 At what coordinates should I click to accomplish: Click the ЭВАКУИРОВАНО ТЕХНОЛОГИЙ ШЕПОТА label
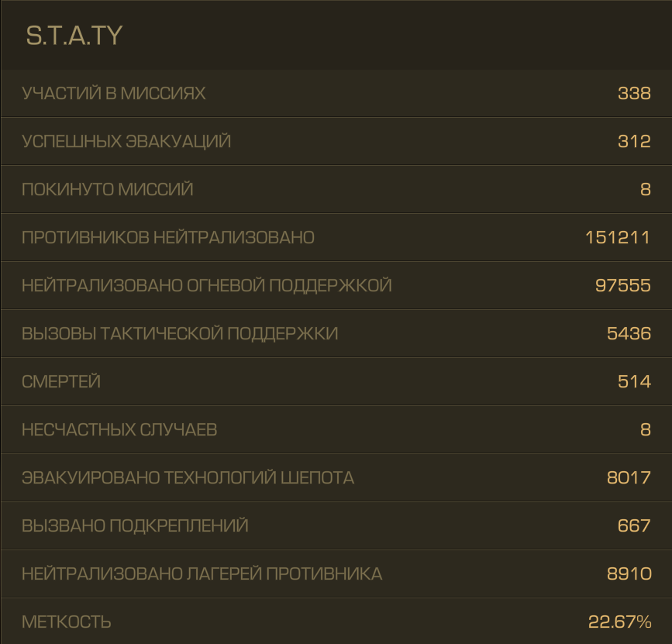188,477
